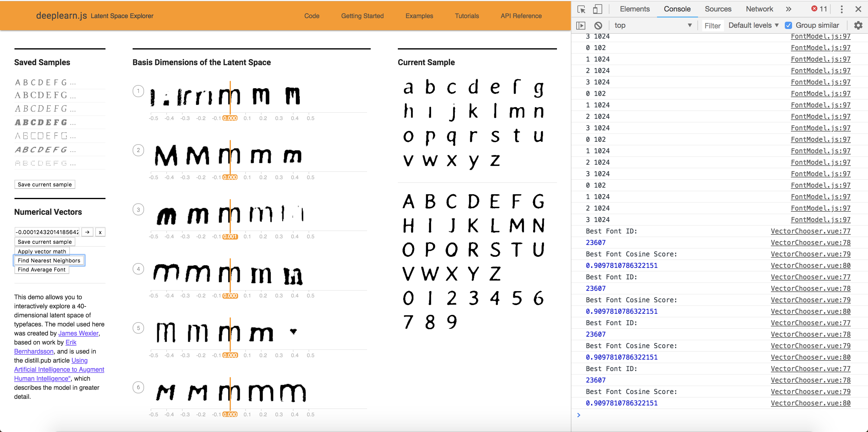Click Save current sample under Saved Samples
This screenshot has width=868, height=432.
click(45, 184)
